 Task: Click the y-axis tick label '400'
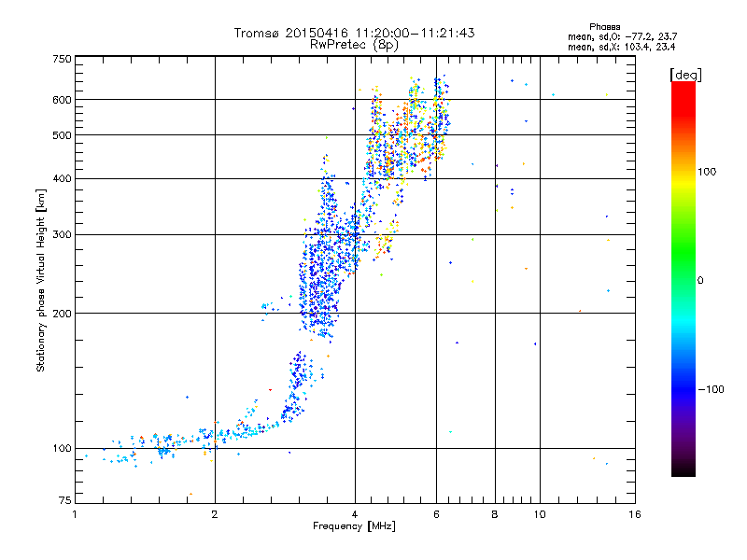63,179
